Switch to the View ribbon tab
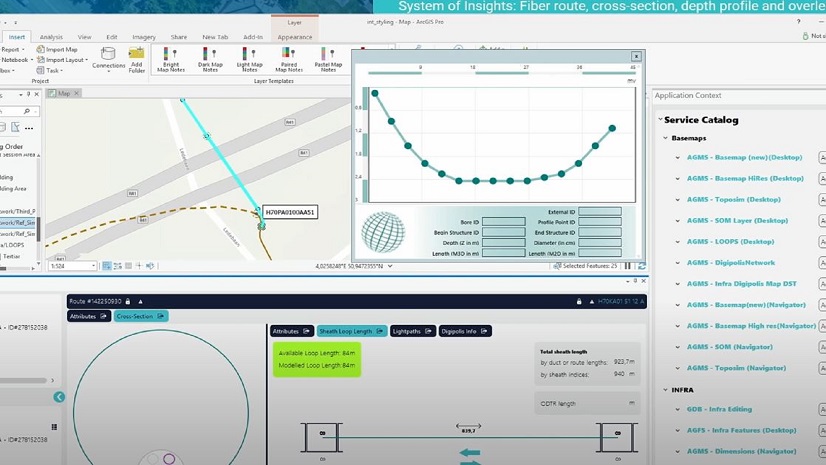The height and width of the screenshot is (465, 826). 84,37
